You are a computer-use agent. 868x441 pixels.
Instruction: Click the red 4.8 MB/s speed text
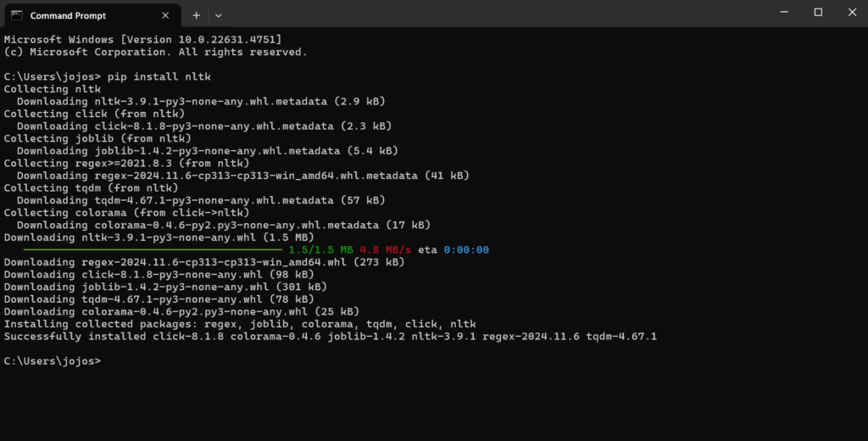386,250
